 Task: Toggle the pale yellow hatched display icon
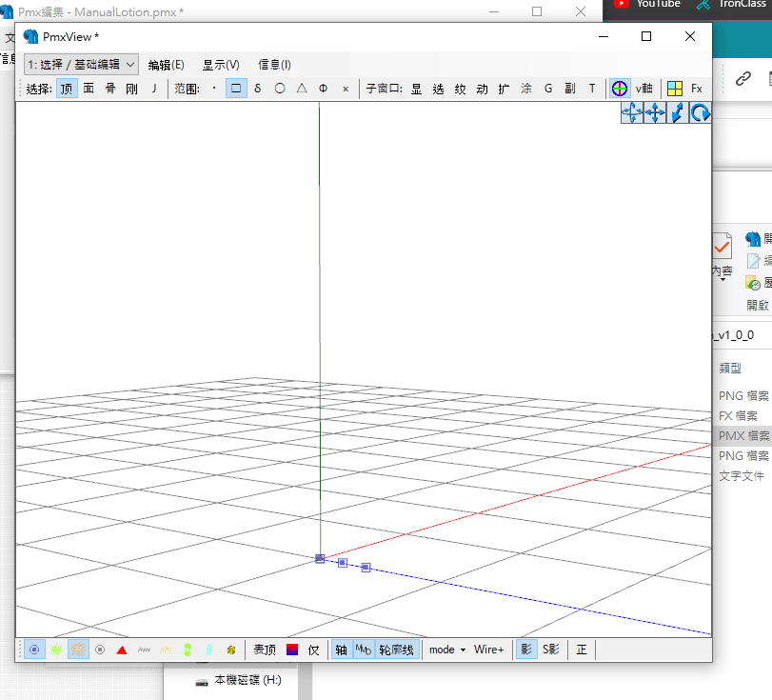coord(166,650)
